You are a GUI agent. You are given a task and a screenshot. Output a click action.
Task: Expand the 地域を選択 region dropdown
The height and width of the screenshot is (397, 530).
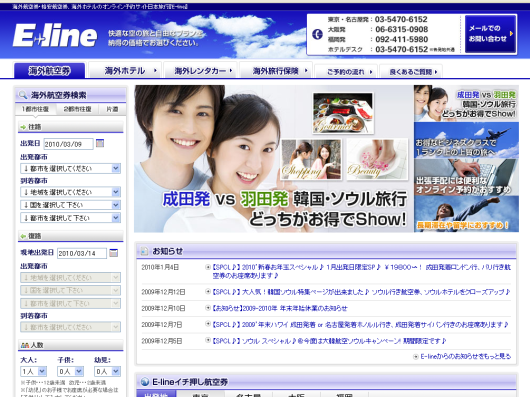pos(70,192)
